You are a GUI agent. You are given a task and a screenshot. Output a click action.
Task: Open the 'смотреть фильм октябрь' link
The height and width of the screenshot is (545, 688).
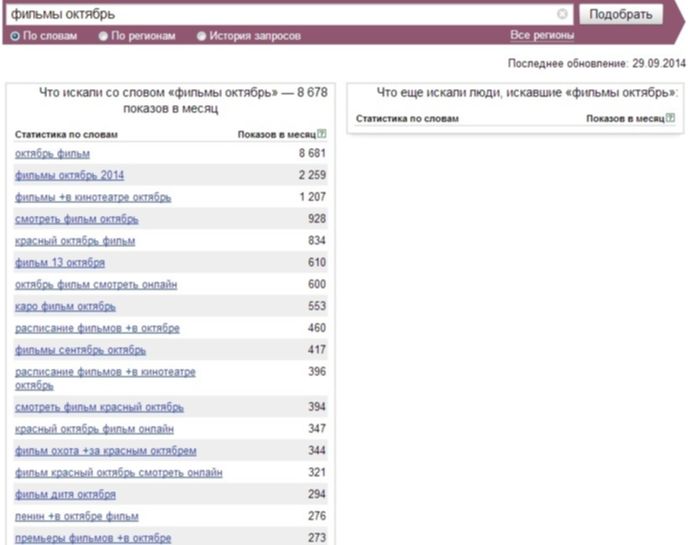click(76, 220)
